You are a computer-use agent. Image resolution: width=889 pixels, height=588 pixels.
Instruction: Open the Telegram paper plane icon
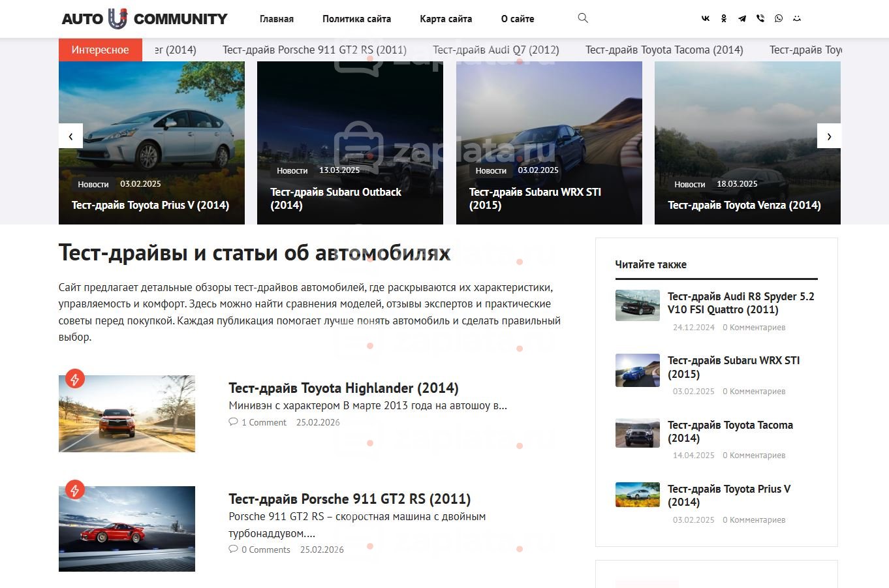click(742, 19)
